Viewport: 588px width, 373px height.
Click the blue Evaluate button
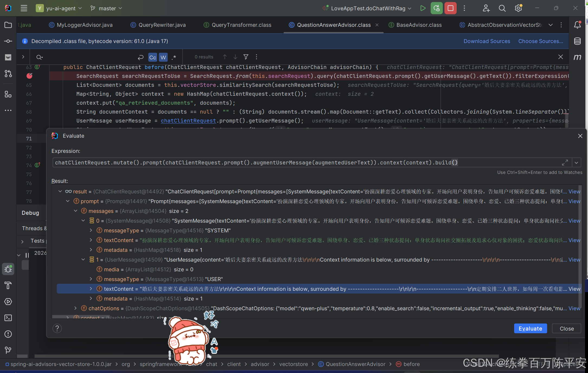pos(530,328)
